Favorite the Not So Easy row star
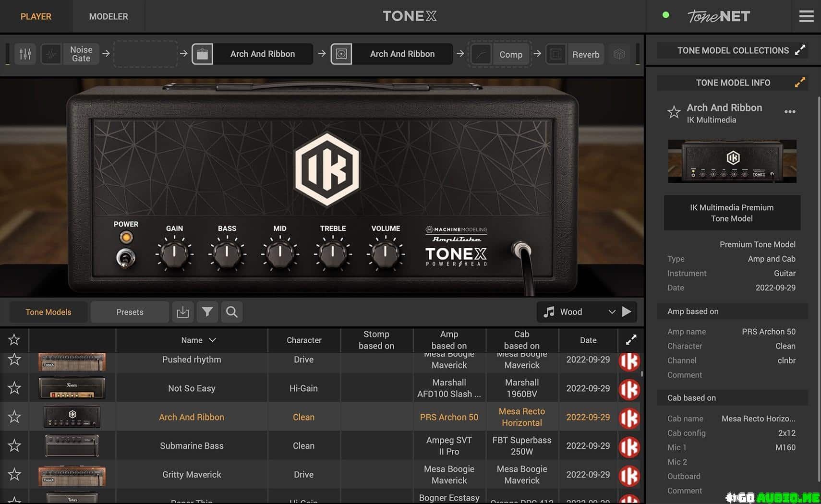 pos(14,388)
